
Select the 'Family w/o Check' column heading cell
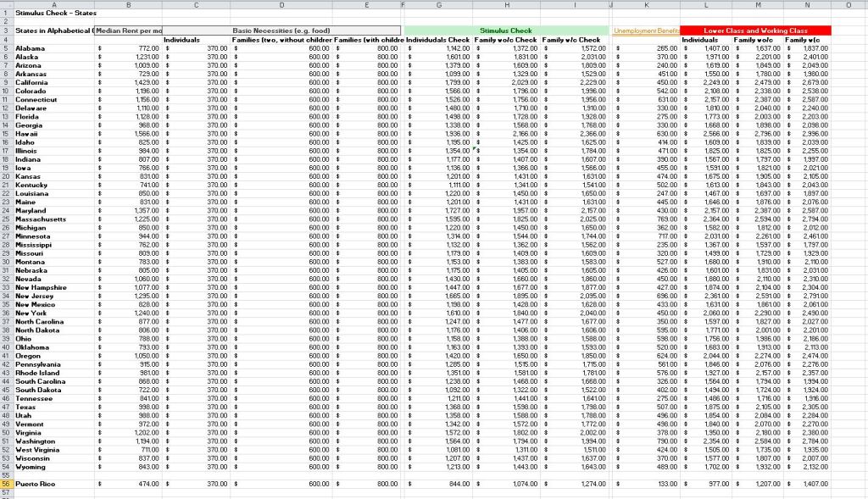505,40
